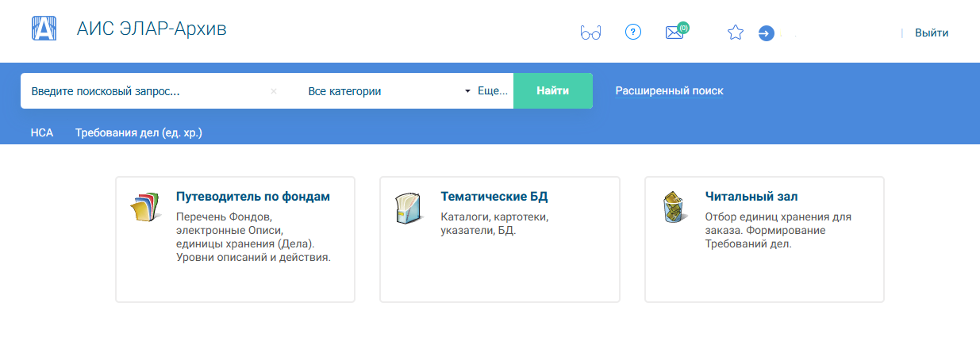
Task: Click the unread messages counter badge
Action: [683, 28]
